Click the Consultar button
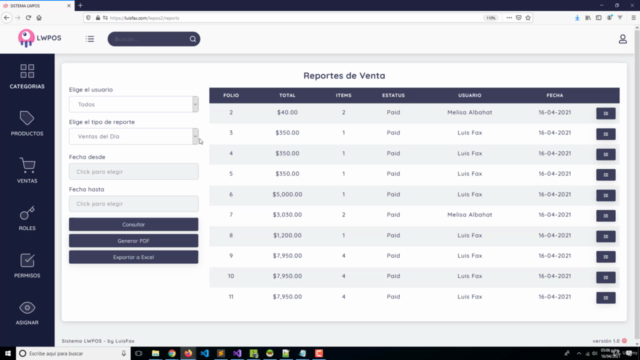Screen dimensions: 640x360 (x=133, y=224)
